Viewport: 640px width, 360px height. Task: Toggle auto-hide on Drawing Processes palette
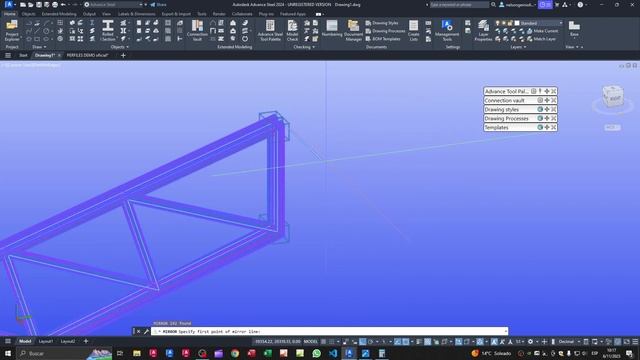pos(540,118)
